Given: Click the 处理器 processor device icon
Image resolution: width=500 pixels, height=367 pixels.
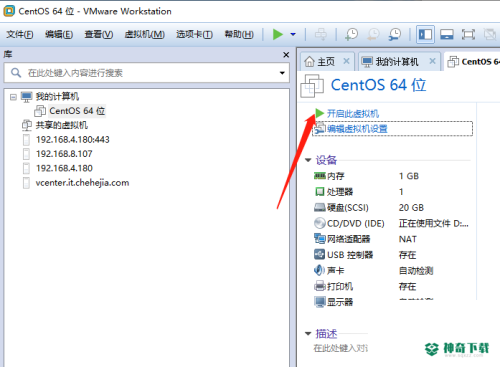Looking at the screenshot, I should (320, 191).
